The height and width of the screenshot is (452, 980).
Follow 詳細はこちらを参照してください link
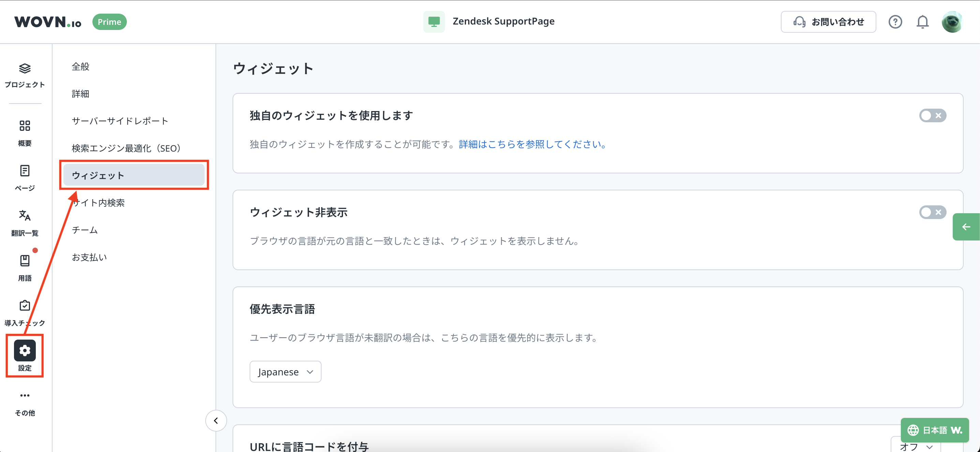pos(532,144)
